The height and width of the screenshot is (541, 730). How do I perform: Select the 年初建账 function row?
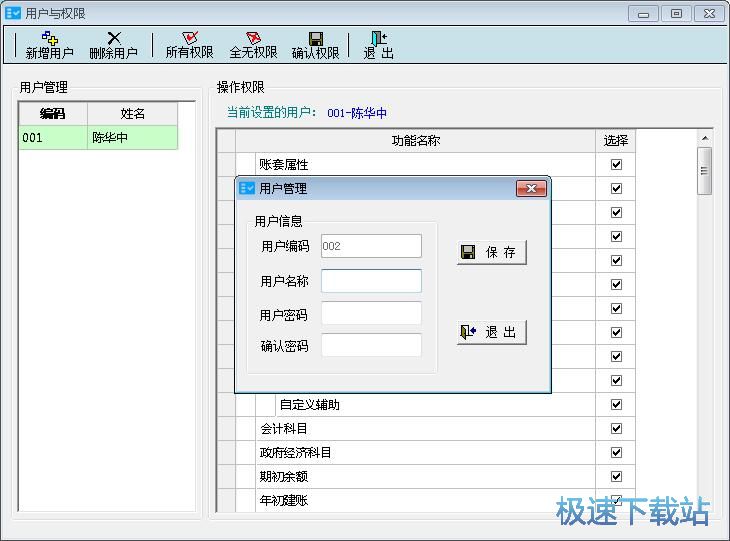pyautogui.click(x=426, y=500)
